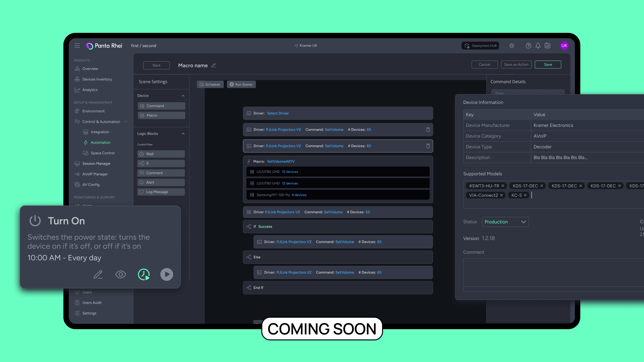Open the UK user avatar

564,46
